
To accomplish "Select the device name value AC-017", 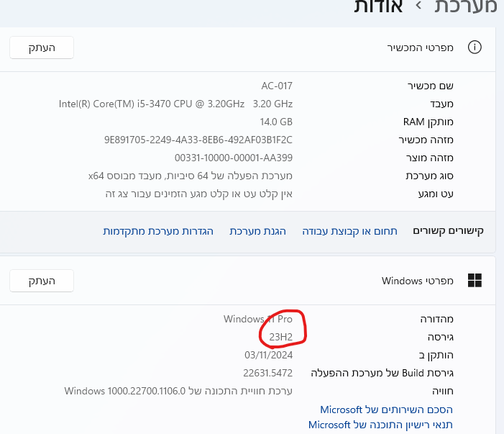I will pos(277,86).
